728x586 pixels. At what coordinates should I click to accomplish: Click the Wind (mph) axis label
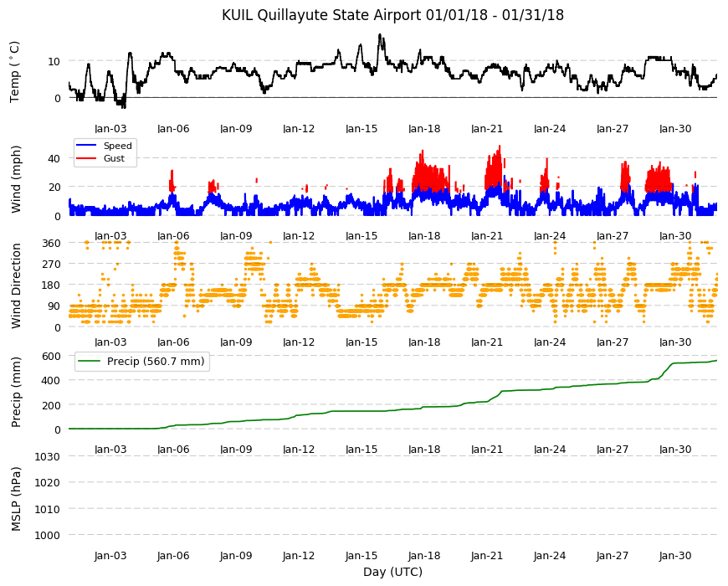pos(16,179)
